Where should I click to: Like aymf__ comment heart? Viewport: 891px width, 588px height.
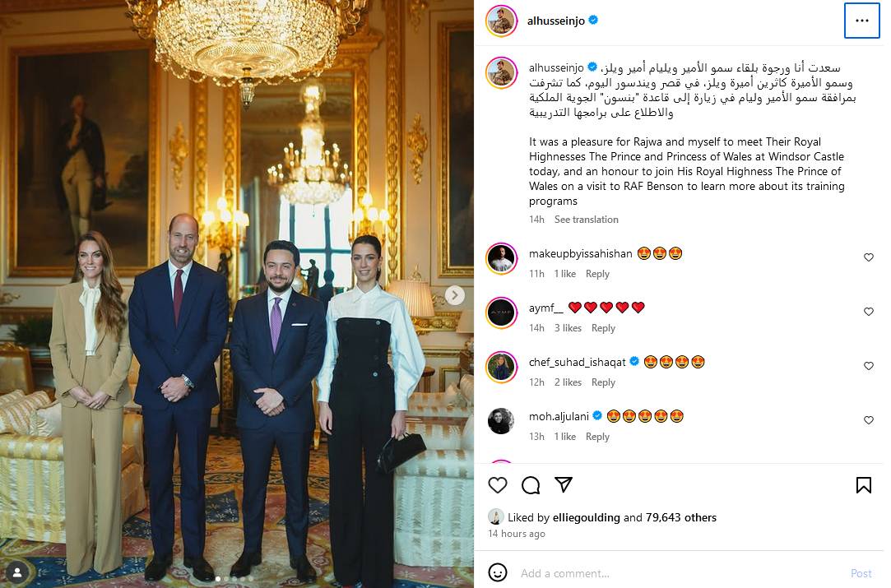[868, 312]
